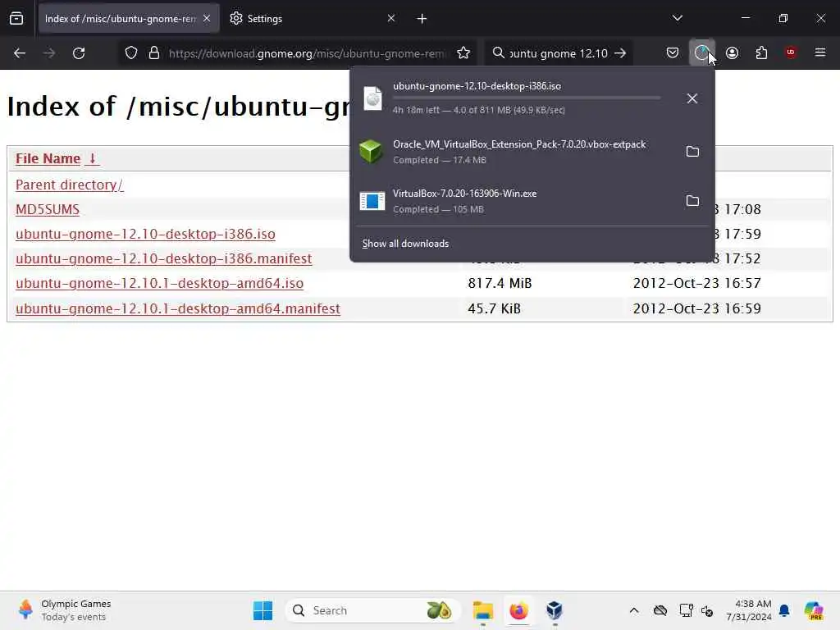Click the OneDrive cloud tray icon

click(x=660, y=610)
